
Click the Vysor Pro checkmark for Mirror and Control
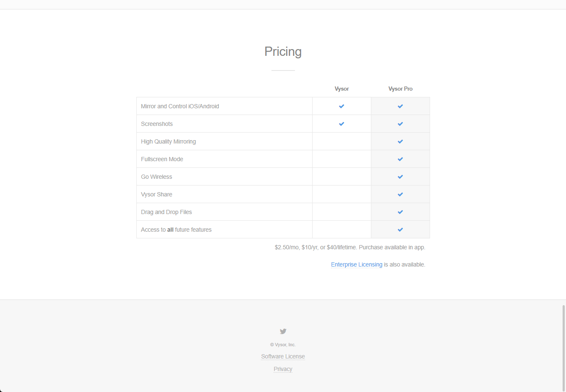(400, 106)
